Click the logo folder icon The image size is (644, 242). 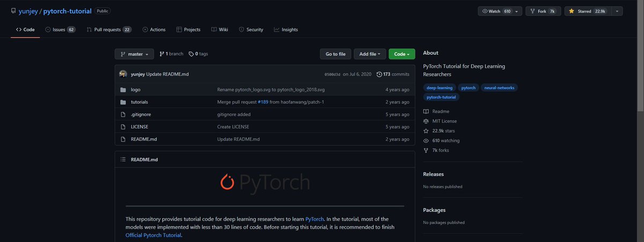[123, 90]
